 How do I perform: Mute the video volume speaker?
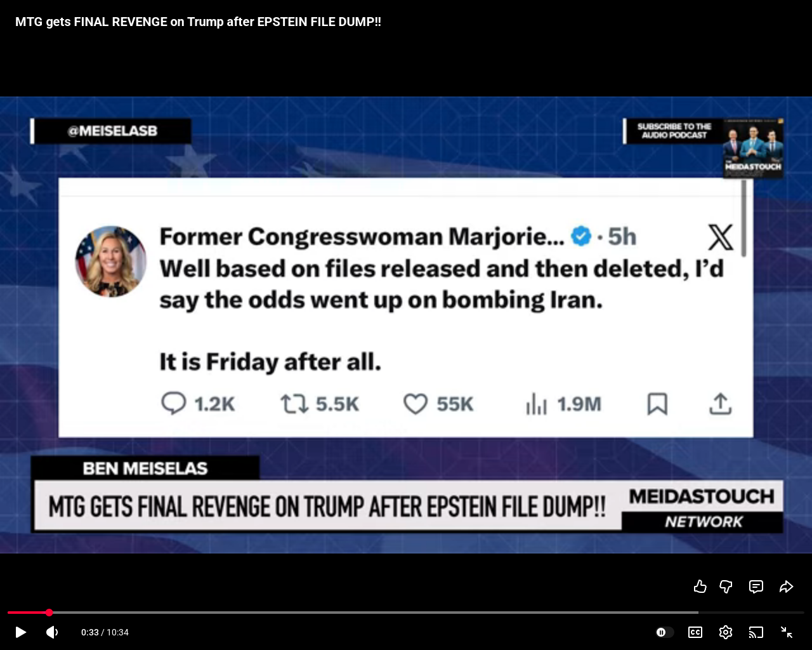coord(52,632)
